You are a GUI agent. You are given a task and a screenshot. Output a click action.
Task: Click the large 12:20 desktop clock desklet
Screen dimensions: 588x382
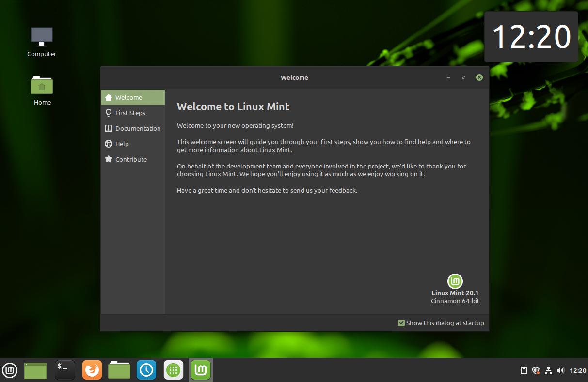coord(531,37)
